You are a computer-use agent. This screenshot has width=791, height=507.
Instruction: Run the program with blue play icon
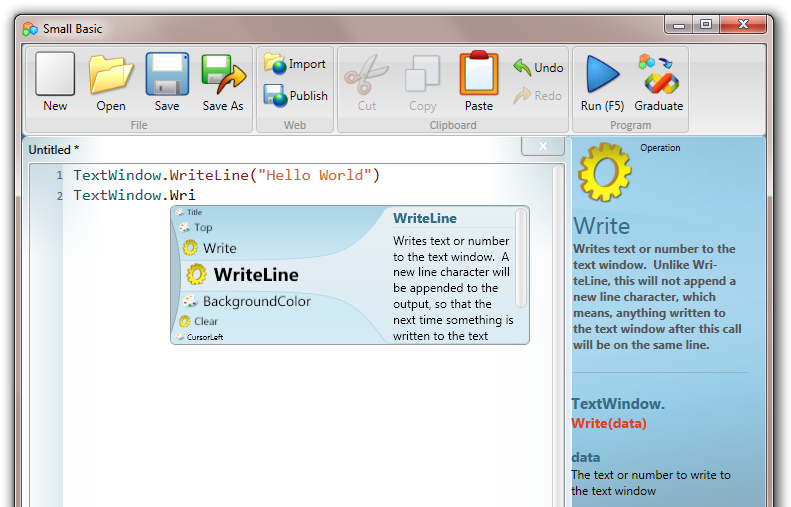602,74
